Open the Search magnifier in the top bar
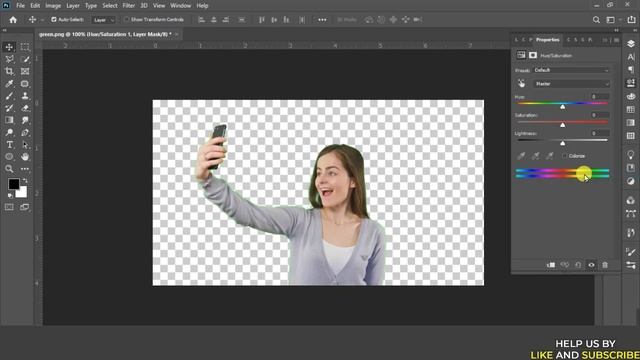The width and height of the screenshot is (640, 360). coord(596,20)
